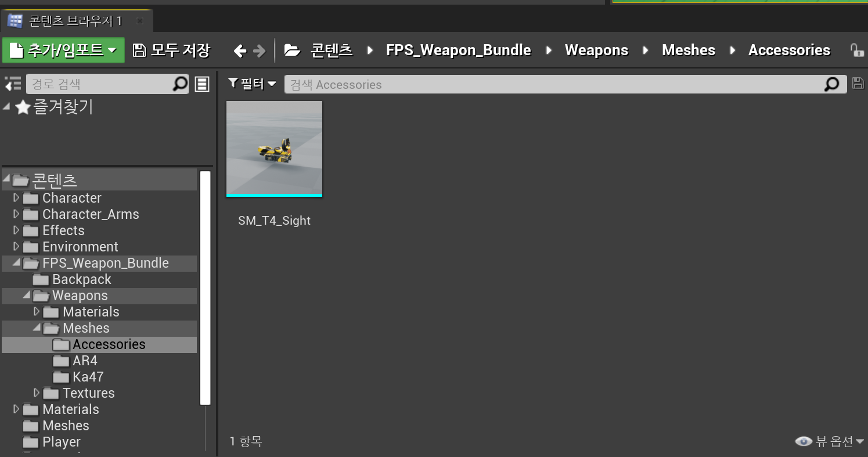This screenshot has height=457, width=868.
Task: Switch to the 콘텐츠 브라우저 1 tab
Action: coord(75,21)
